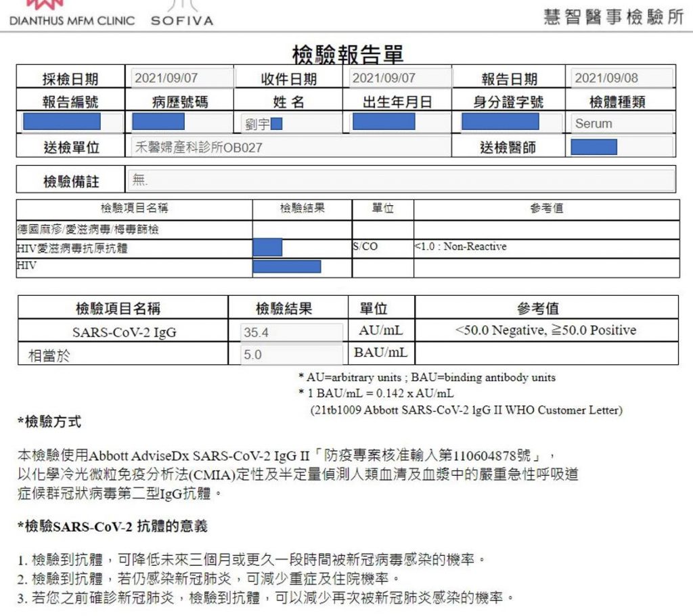Click the 檢驗報告單 title

point(348,54)
